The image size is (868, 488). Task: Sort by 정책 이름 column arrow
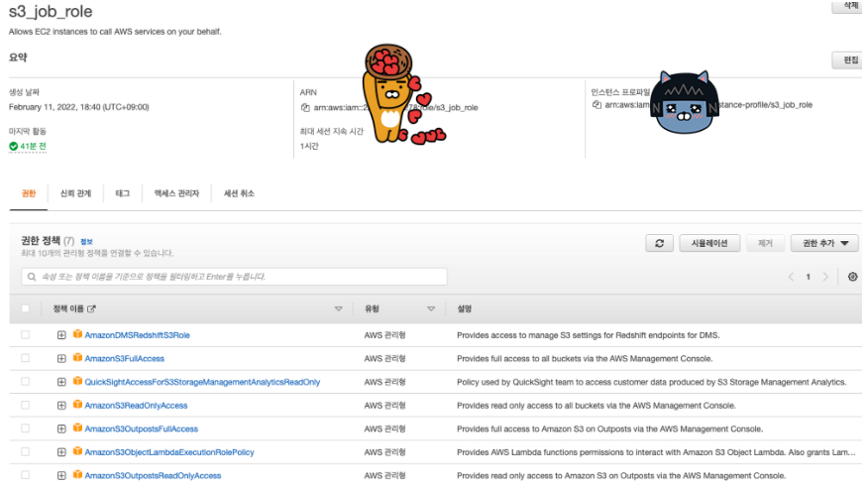click(x=338, y=308)
